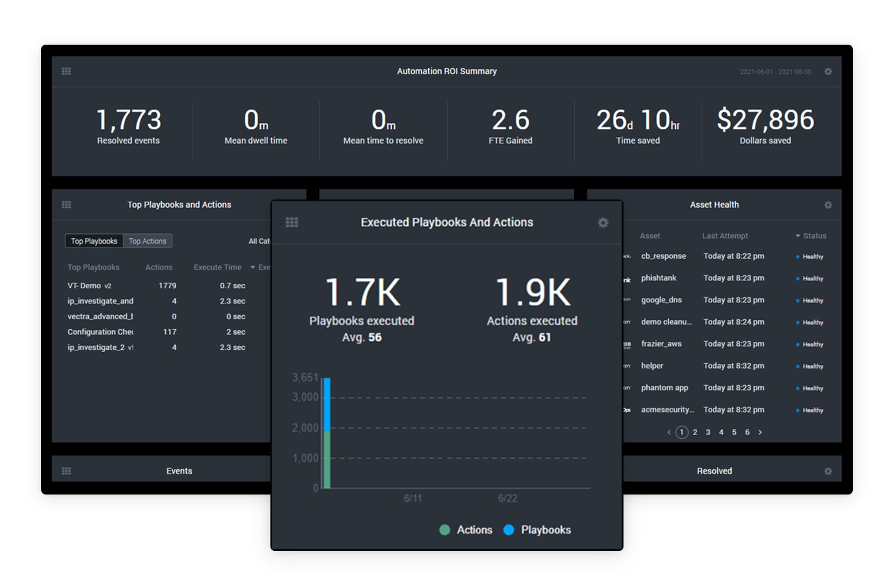
Task: Click the date range 2021-06-01 - 2021-06-30
Action: coord(775,72)
